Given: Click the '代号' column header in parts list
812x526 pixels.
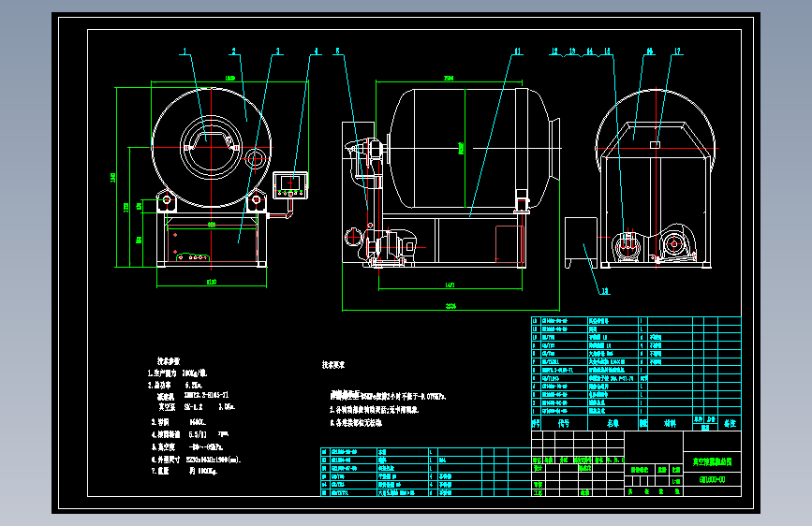Looking at the screenshot, I should [x=564, y=423].
